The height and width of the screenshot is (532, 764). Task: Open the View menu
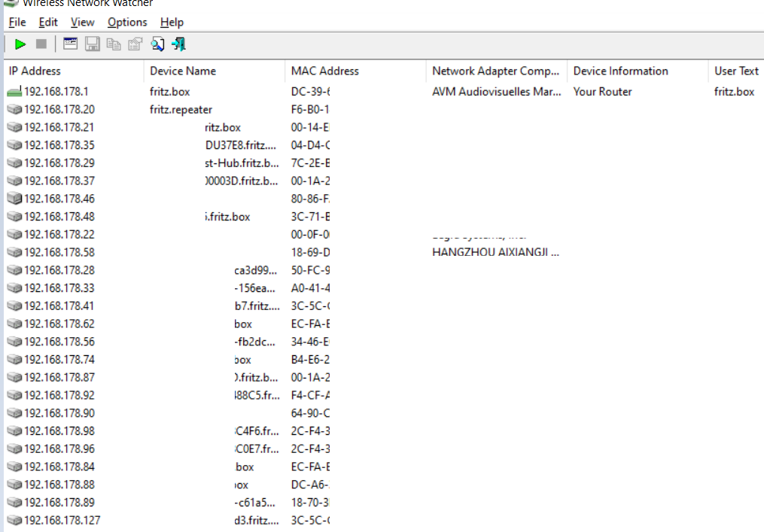click(x=82, y=22)
